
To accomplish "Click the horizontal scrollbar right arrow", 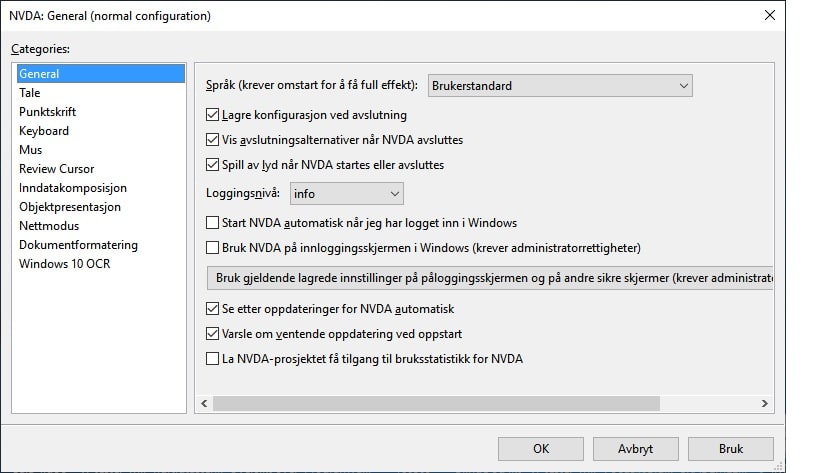I will pyautogui.click(x=765, y=404).
